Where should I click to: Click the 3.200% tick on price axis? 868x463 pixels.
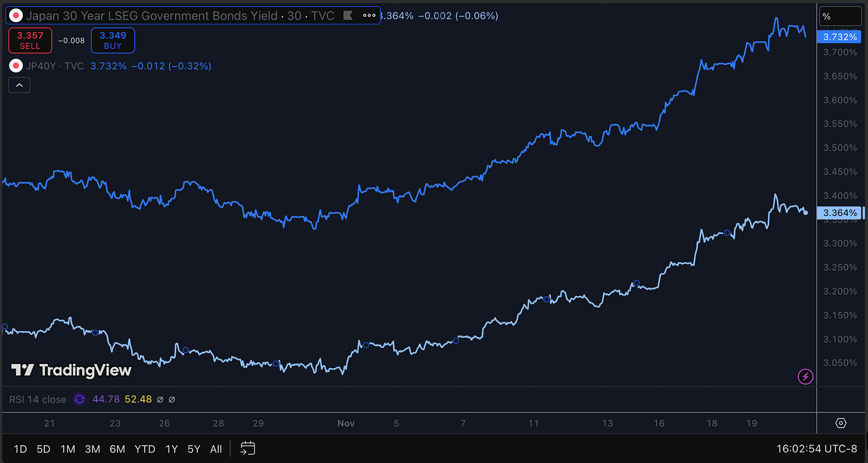839,291
